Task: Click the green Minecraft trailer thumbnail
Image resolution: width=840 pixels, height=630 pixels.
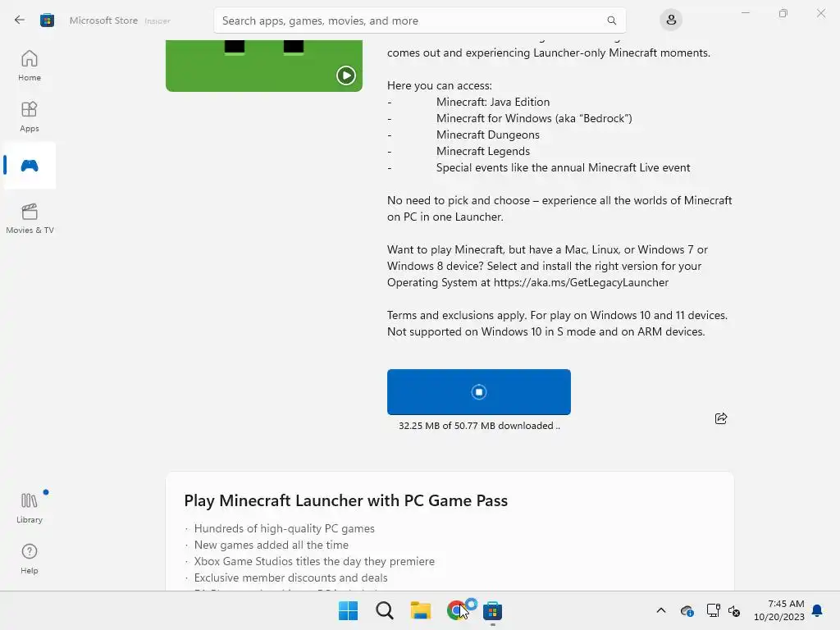Action: pos(264,66)
